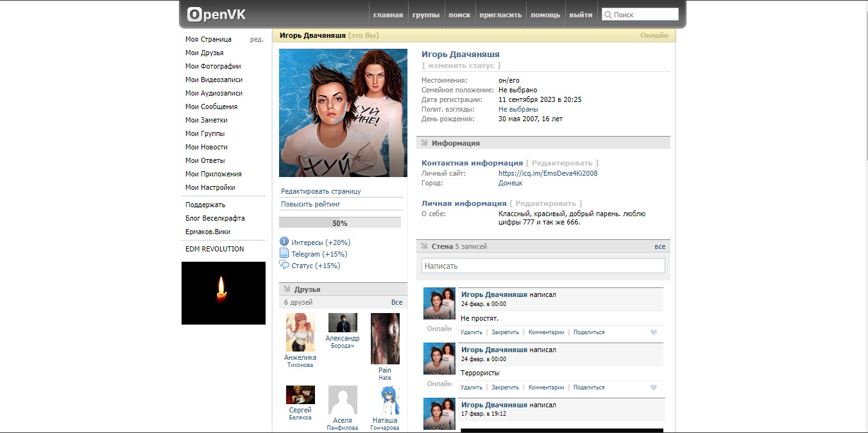Like the "Не простят." post with heart
Screen dimensions: 868x433
pos(654,332)
